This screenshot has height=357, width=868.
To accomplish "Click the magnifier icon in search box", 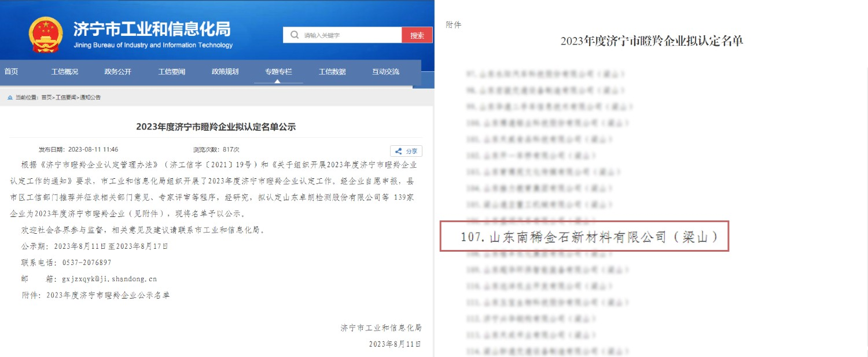I will (x=295, y=35).
